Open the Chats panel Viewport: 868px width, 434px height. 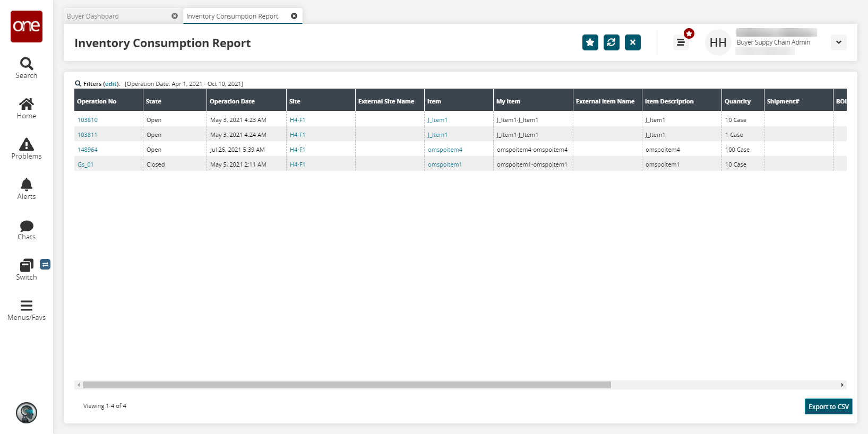(27, 225)
